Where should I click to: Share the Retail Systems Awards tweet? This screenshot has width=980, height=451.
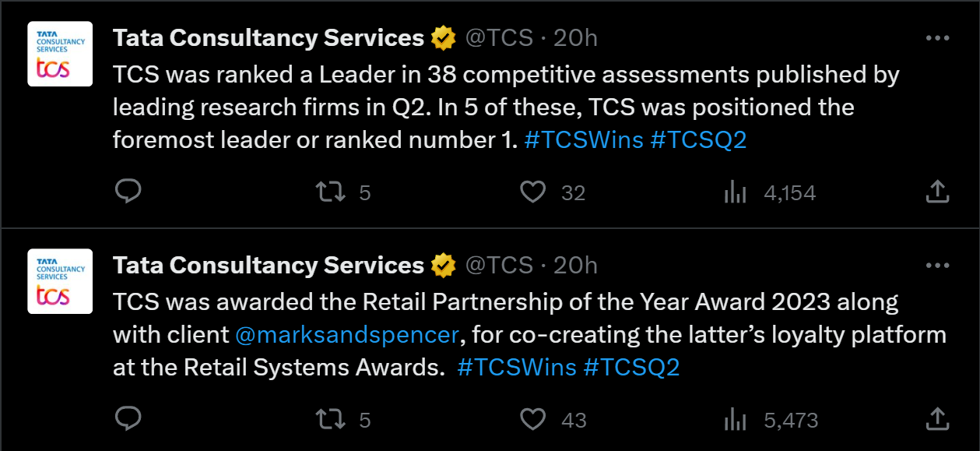938,420
